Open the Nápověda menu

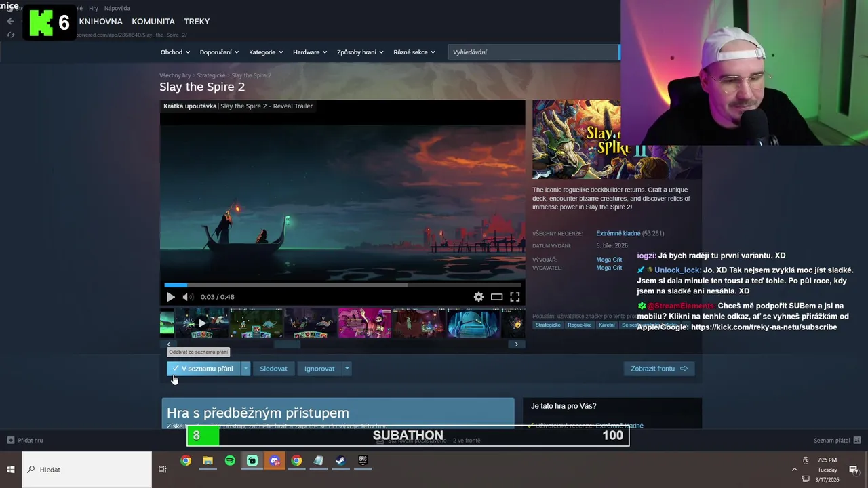(117, 8)
